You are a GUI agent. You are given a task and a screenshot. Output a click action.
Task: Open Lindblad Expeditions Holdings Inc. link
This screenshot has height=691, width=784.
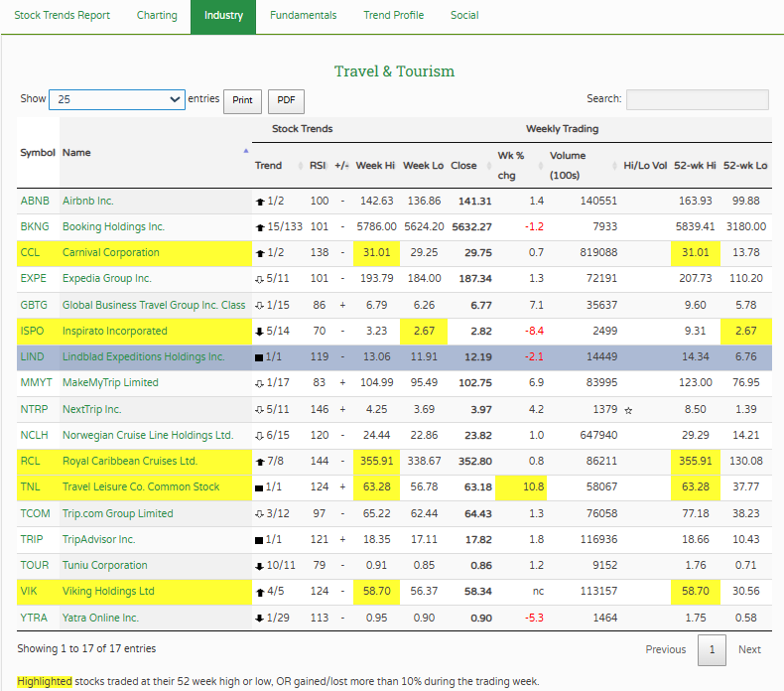coord(144,356)
